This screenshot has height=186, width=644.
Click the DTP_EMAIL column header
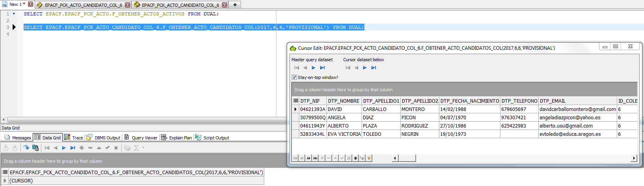552,101
